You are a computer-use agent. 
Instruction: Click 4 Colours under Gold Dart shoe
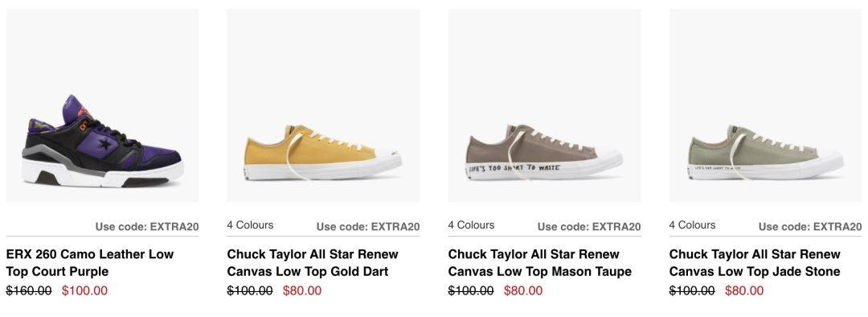250,225
